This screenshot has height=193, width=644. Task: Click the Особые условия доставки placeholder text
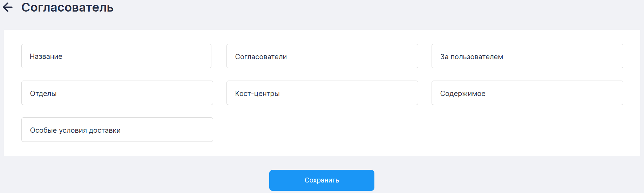(x=75, y=130)
